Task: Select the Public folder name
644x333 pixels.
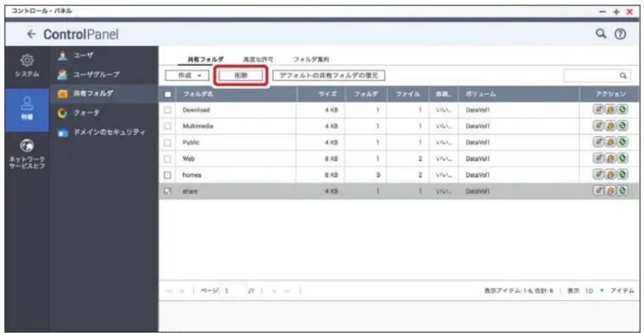Action: pos(191,142)
